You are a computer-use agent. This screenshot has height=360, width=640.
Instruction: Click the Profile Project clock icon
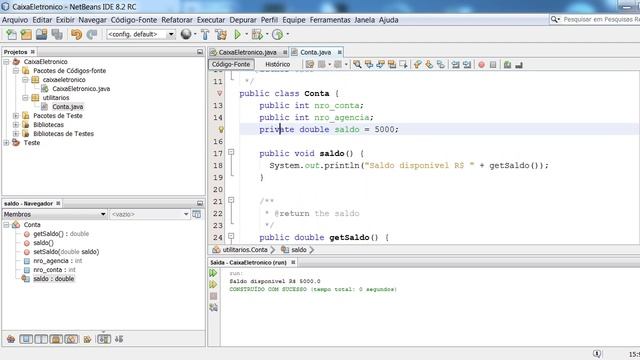click(278, 35)
